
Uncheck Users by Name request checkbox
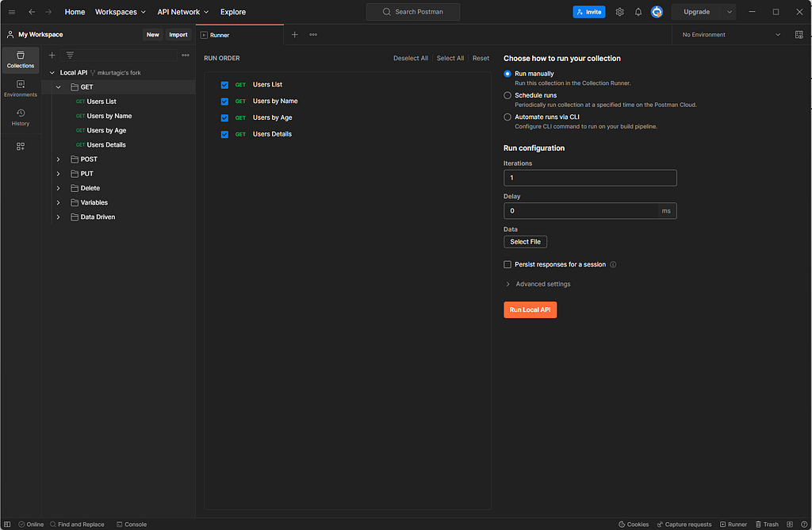point(224,102)
